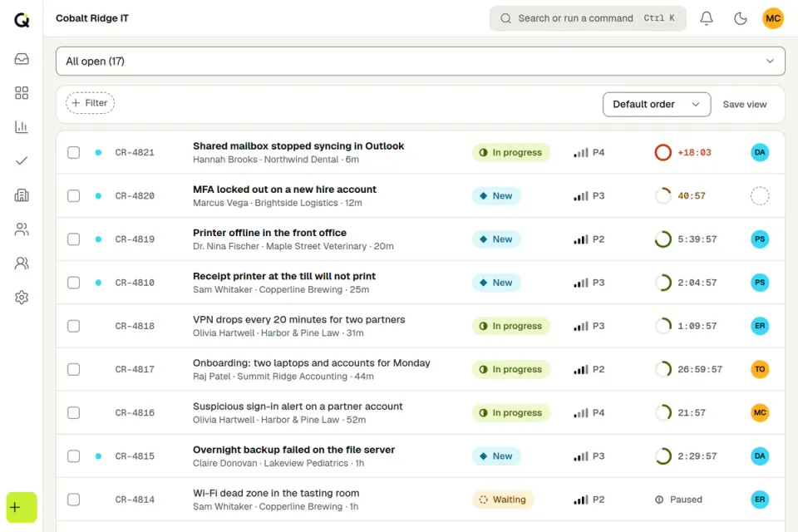
Task: Click the empty unassigned avatar on CR-4820
Action: point(760,195)
